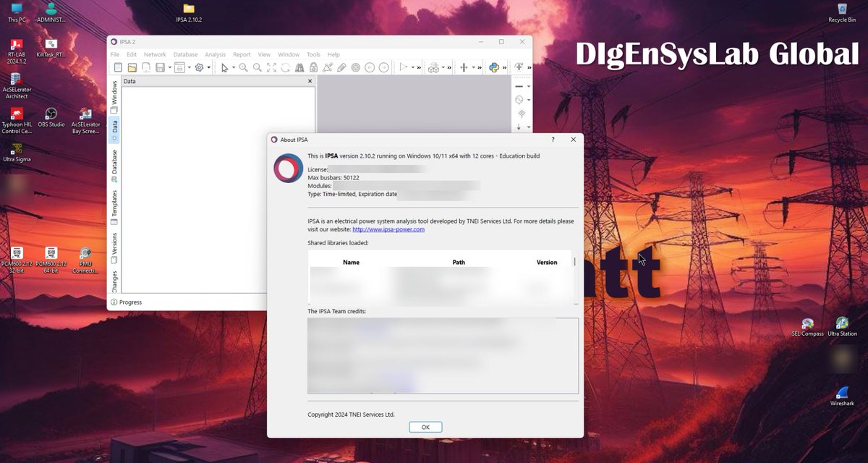Image resolution: width=868 pixels, height=463 pixels.
Task: Open the Analysis menu in IPSA 2
Action: coord(215,54)
